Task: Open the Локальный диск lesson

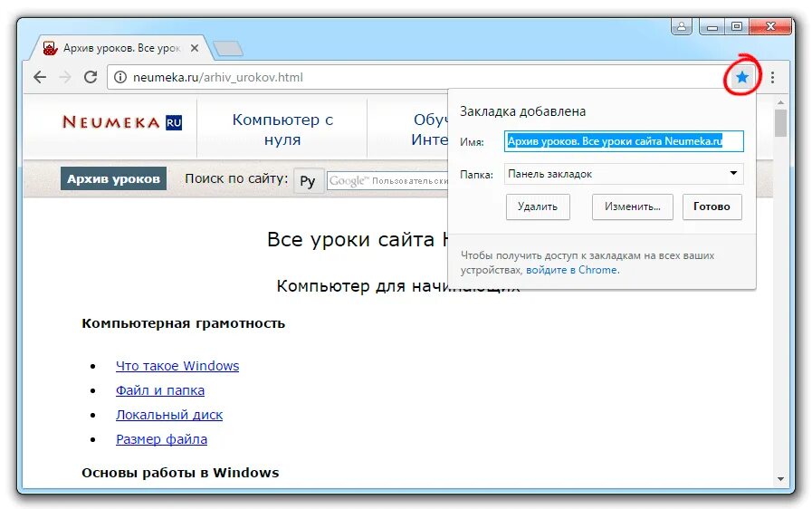Action: point(169,415)
